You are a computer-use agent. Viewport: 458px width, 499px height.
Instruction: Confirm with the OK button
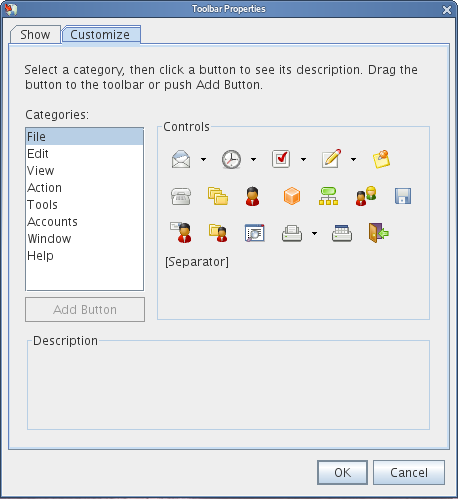(x=343, y=473)
